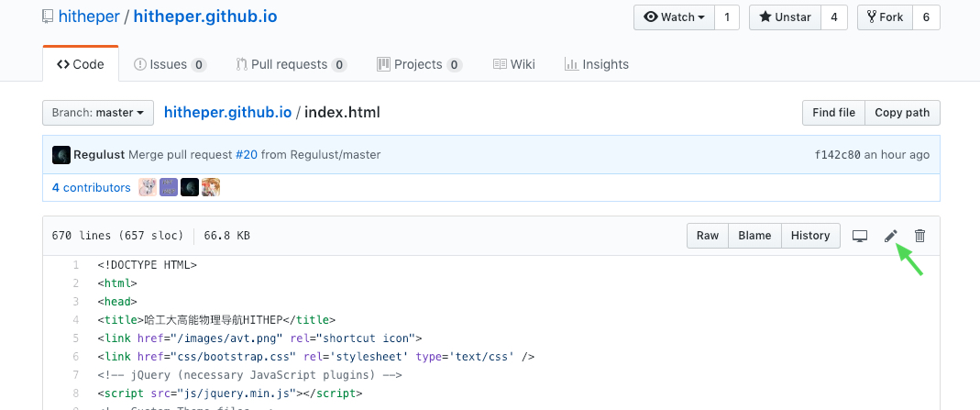
Task: Open the Wiki tab
Action: pyautogui.click(x=513, y=64)
